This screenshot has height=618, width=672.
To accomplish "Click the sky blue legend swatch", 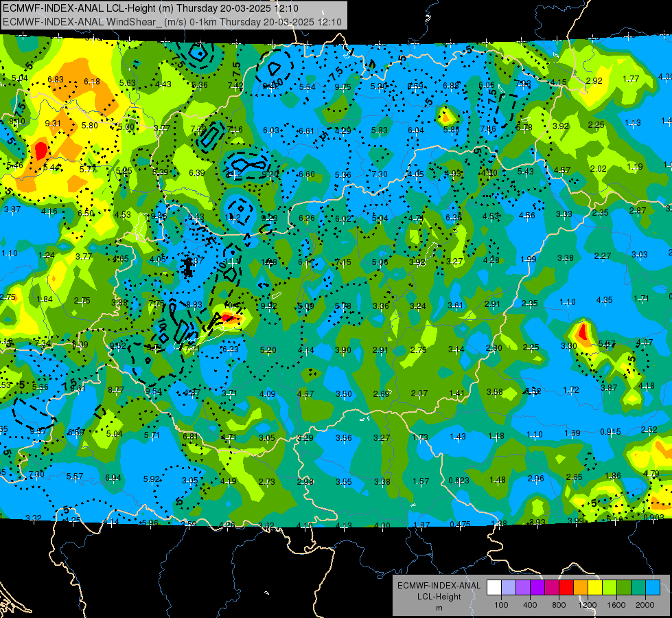I will (x=653, y=588).
